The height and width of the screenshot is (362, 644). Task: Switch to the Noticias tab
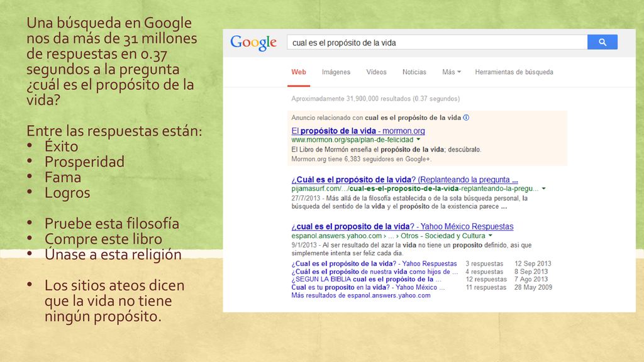tap(414, 72)
